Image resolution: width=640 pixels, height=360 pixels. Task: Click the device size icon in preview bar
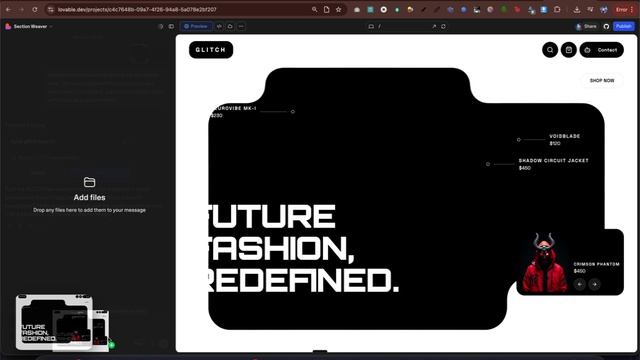click(371, 27)
